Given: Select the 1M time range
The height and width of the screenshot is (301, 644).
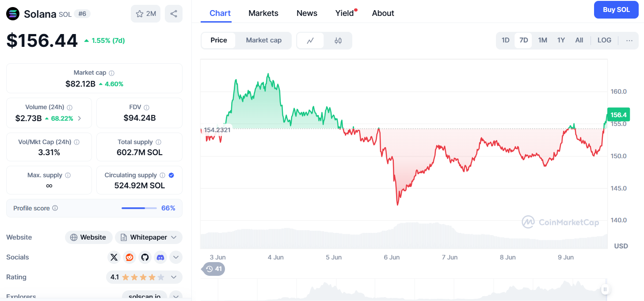Looking at the screenshot, I should pos(542,40).
